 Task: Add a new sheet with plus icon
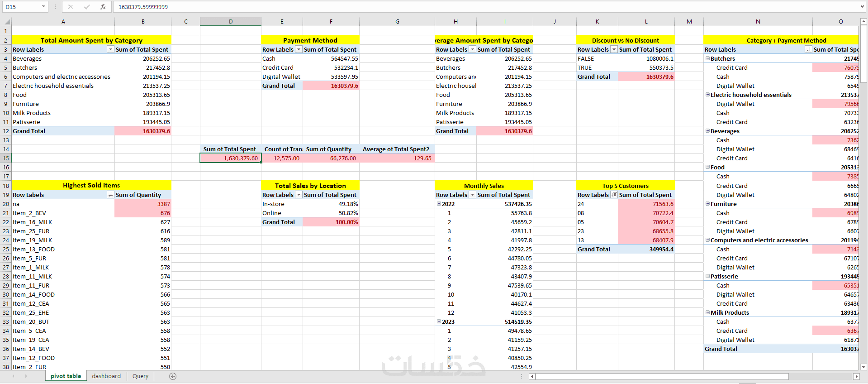pyautogui.click(x=173, y=376)
